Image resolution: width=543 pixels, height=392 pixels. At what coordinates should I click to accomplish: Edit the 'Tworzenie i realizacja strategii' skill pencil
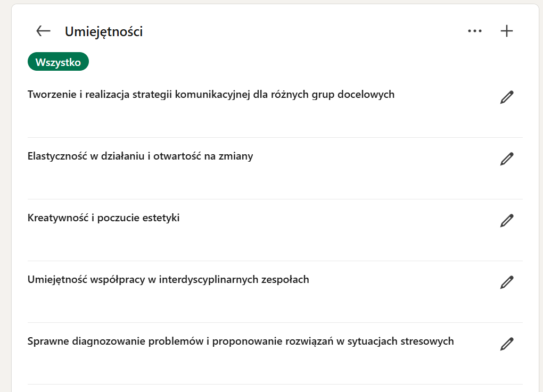click(507, 97)
